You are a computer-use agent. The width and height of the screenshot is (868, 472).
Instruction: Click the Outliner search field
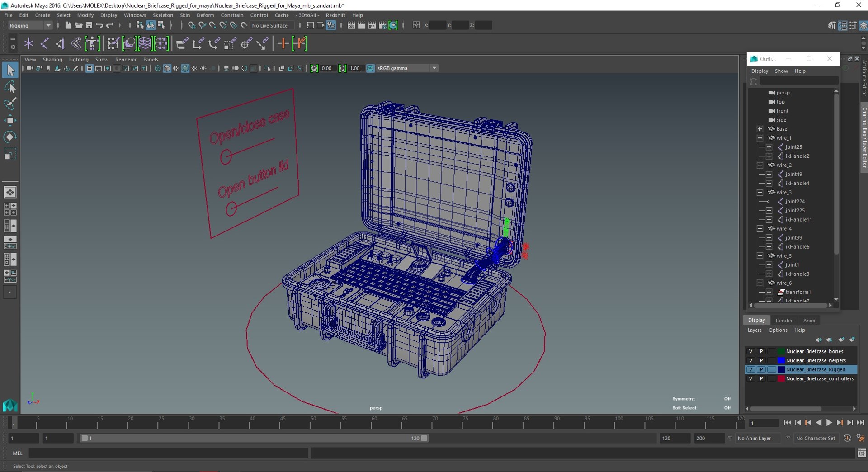799,81
